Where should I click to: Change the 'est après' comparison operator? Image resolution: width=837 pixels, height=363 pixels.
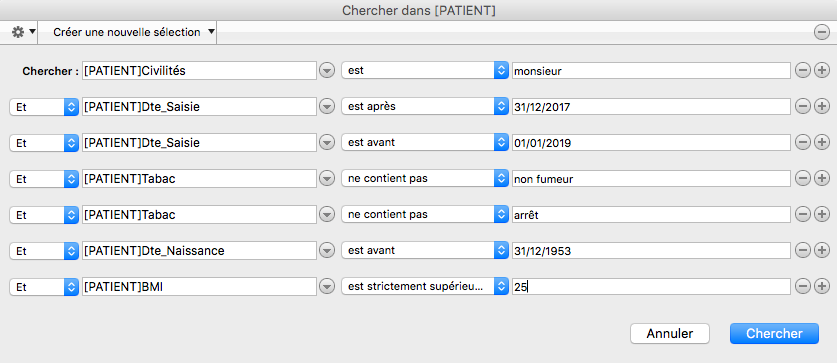tap(425, 107)
